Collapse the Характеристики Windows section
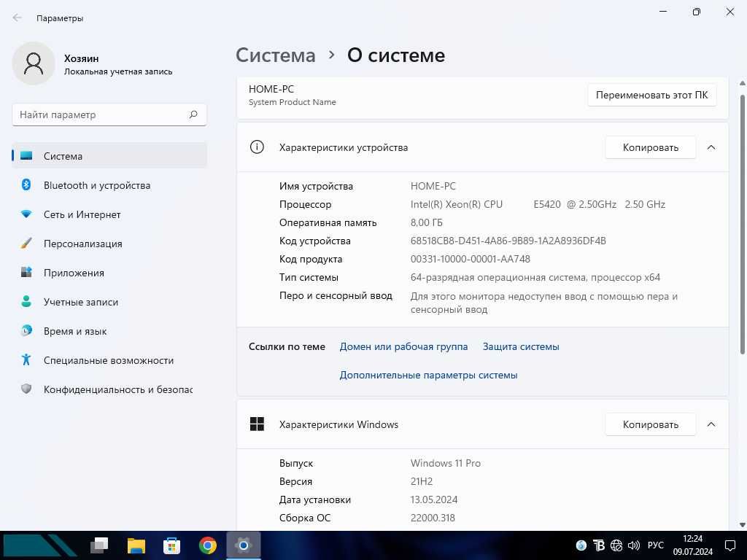Viewport: 747px width, 560px height. [x=711, y=424]
